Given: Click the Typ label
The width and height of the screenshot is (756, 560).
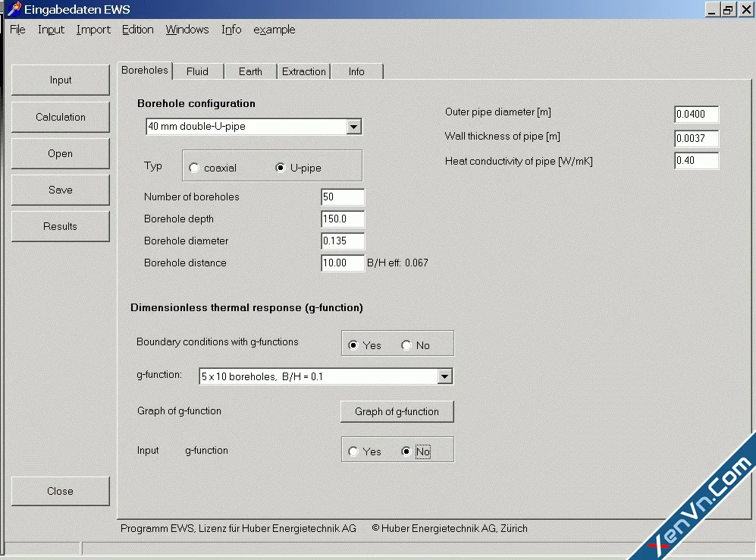Looking at the screenshot, I should tap(153, 166).
